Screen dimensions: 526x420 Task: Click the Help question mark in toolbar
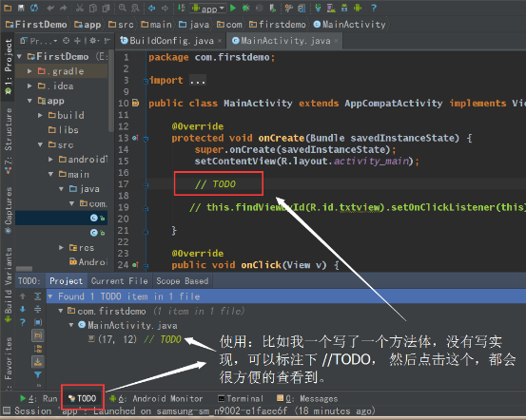tap(374, 8)
